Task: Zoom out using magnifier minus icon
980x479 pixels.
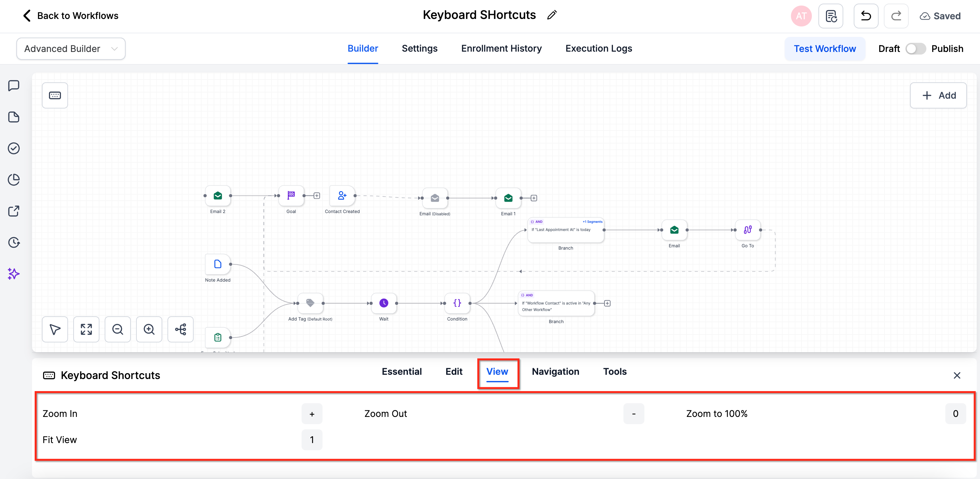Action: coord(117,329)
